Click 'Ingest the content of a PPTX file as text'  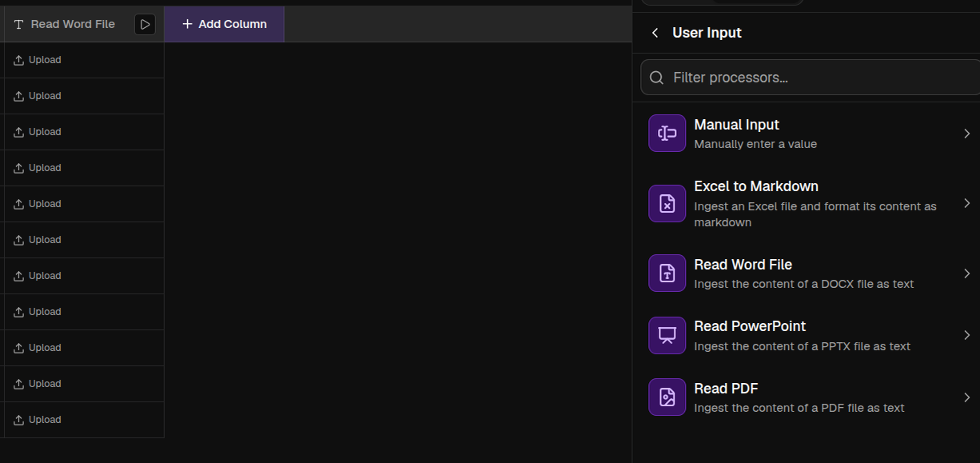[802, 346]
